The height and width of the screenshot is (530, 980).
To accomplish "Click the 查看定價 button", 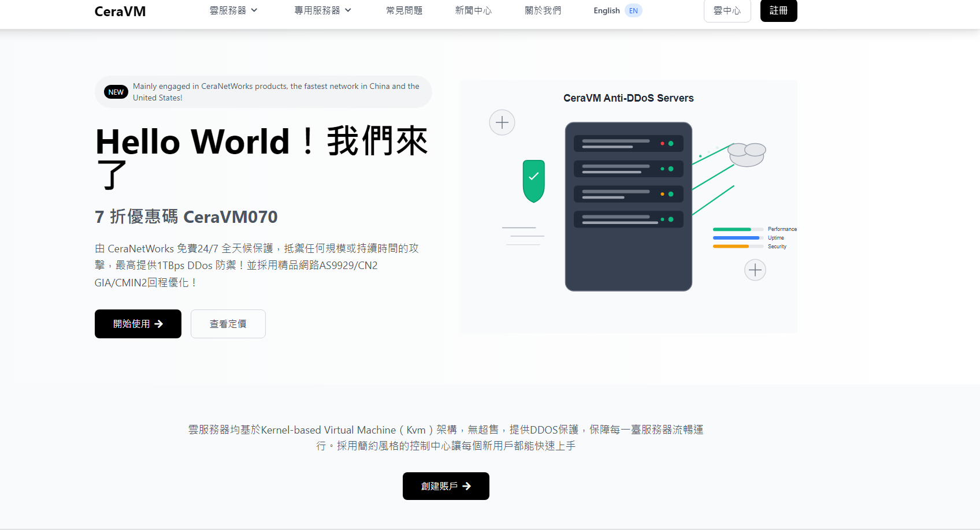I will (x=228, y=324).
